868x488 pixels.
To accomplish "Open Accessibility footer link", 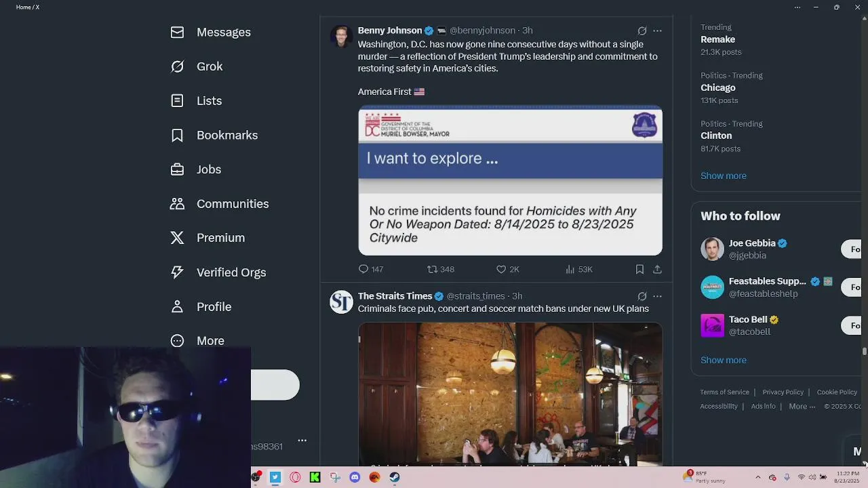I will [719, 406].
